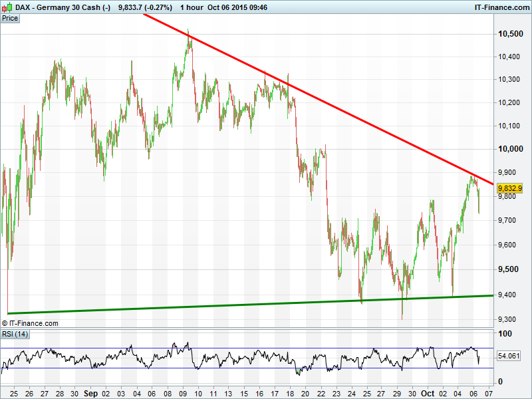Click the 10,400 price axis label

point(509,57)
